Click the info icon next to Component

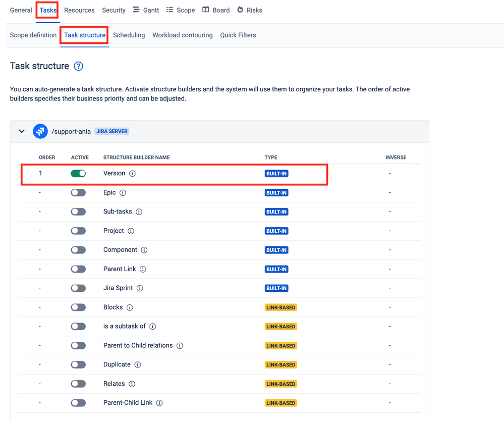[x=144, y=250]
